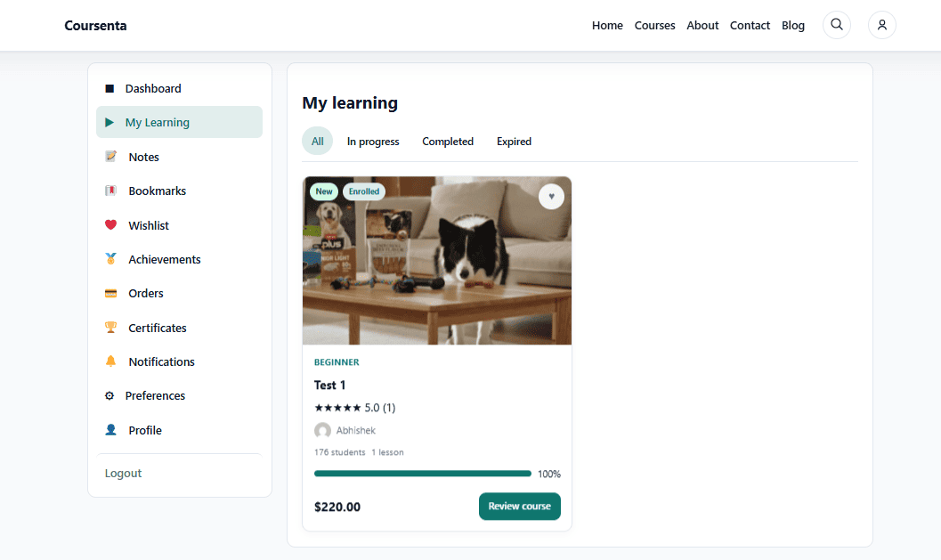
Task: Select the trophy Certificates icon
Action: click(111, 328)
